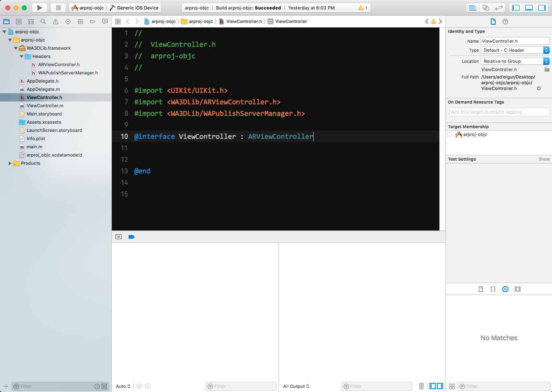Toggle the Utilities panel visibility
The height and width of the screenshot is (392, 552).
(x=542, y=8)
